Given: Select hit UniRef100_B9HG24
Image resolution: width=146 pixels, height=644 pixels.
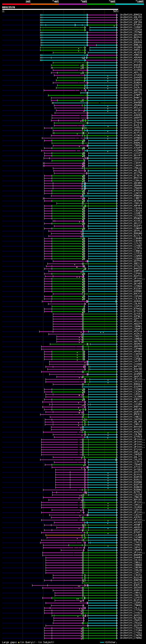Looking at the screenshot, I should [131, 15].
